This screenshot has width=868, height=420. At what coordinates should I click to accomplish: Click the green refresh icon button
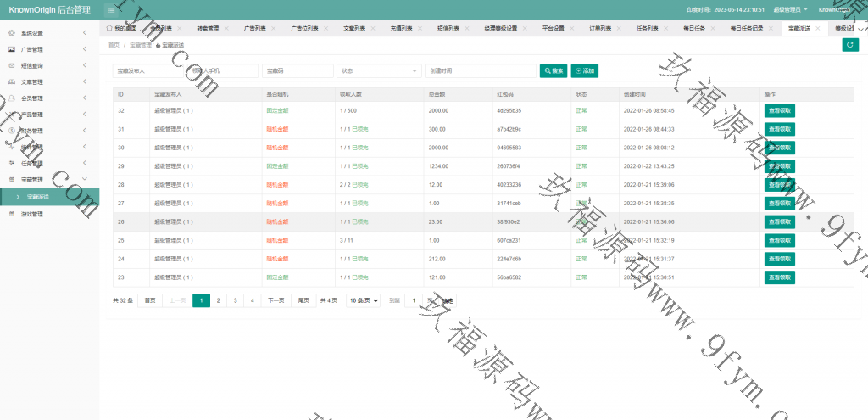click(x=849, y=45)
